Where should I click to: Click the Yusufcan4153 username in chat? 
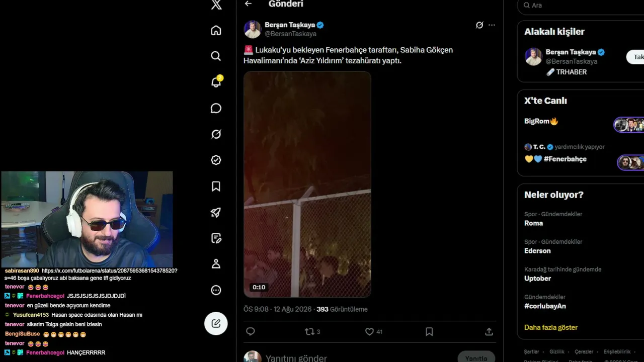click(31, 315)
